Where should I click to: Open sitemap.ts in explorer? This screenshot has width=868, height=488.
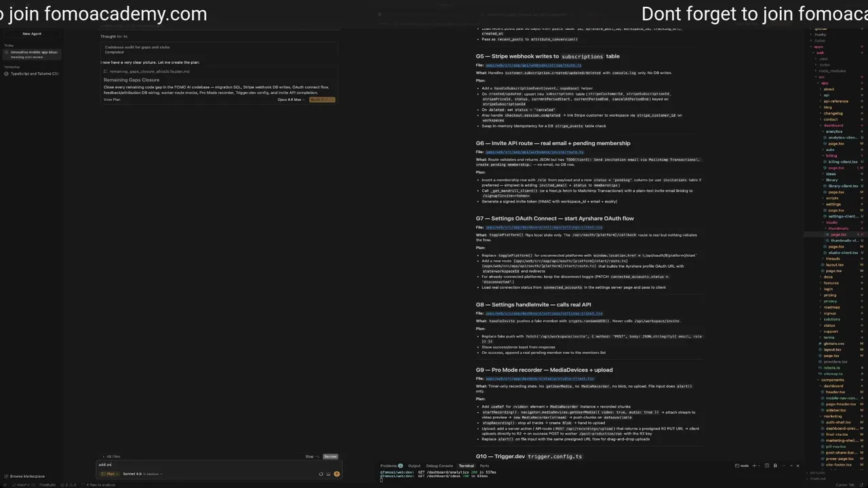point(833,374)
